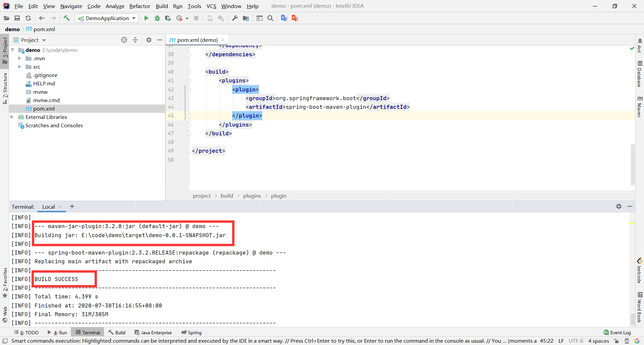Click the Save All toolbar icon
Viewport: 644px width, 345px height.
(17, 18)
